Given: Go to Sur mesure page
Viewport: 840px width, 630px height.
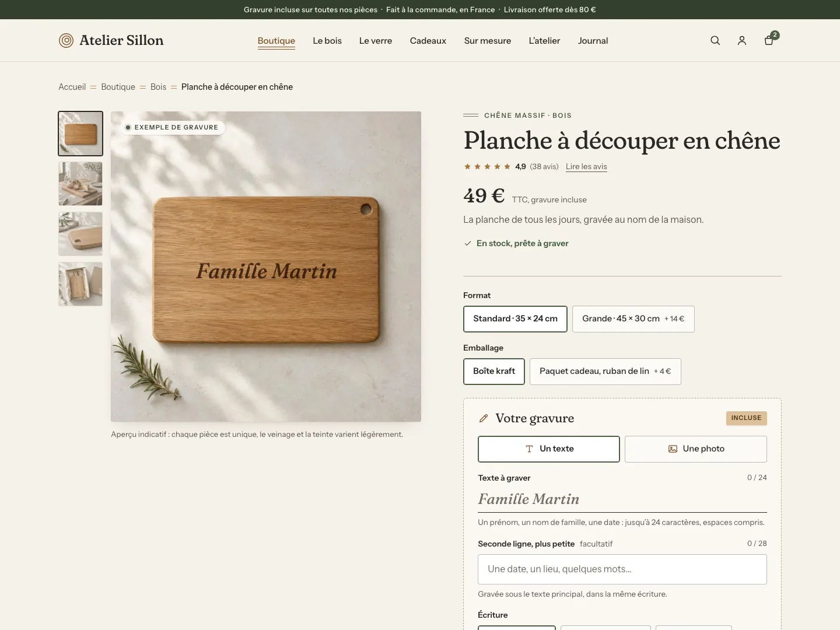Looking at the screenshot, I should pos(488,41).
